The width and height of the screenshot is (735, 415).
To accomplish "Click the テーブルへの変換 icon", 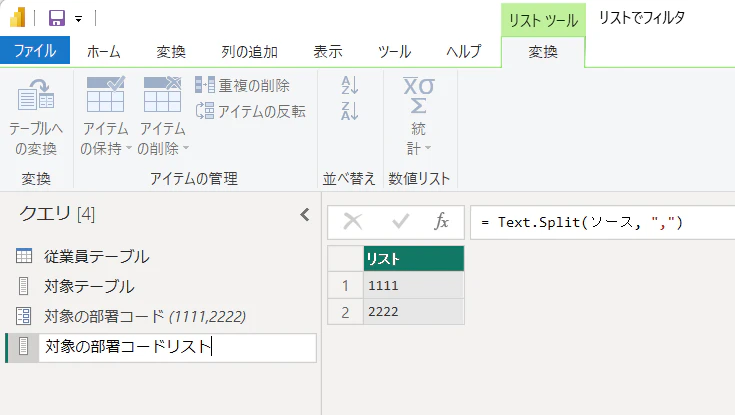I will click(x=36, y=95).
